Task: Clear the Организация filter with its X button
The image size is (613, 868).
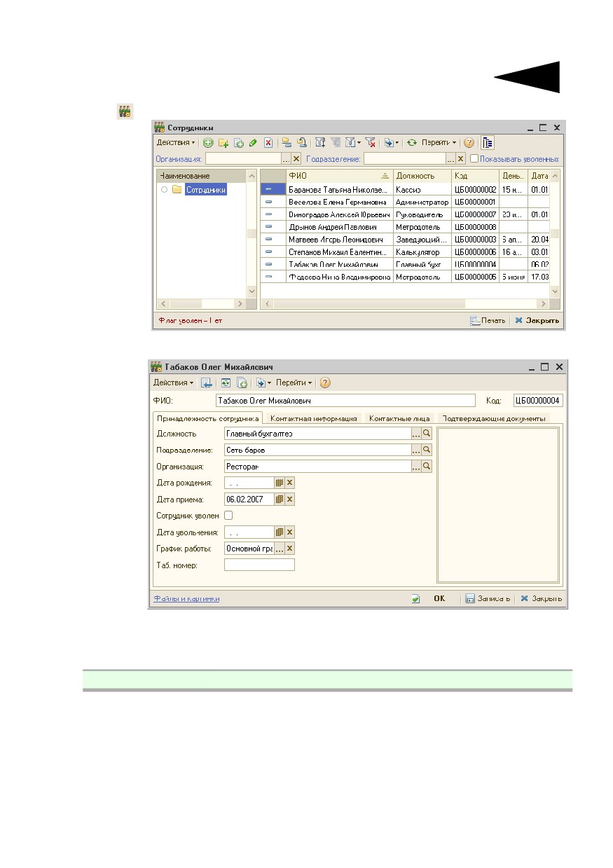Action: pos(296,159)
